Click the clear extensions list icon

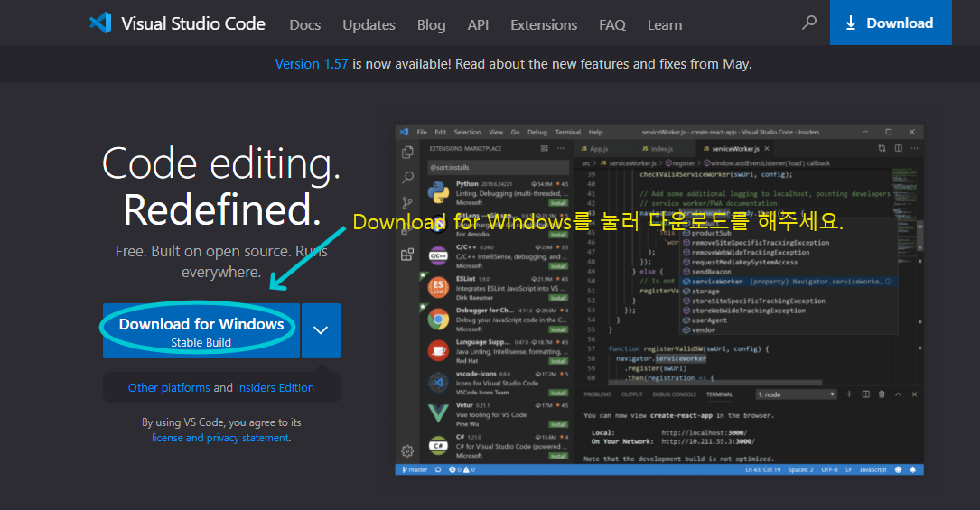tap(545, 149)
